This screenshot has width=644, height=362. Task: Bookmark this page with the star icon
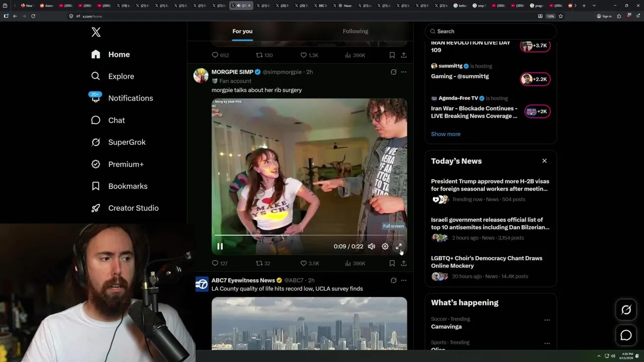coord(560,16)
